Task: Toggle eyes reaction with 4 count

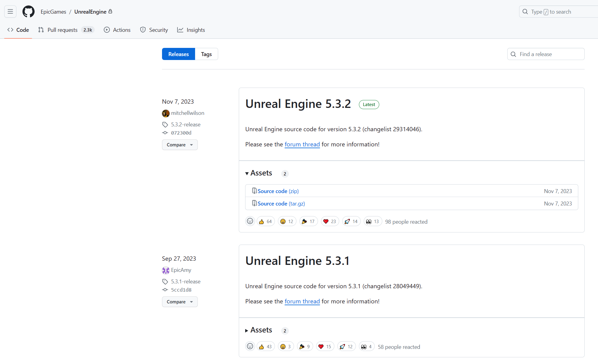Action: point(367,347)
